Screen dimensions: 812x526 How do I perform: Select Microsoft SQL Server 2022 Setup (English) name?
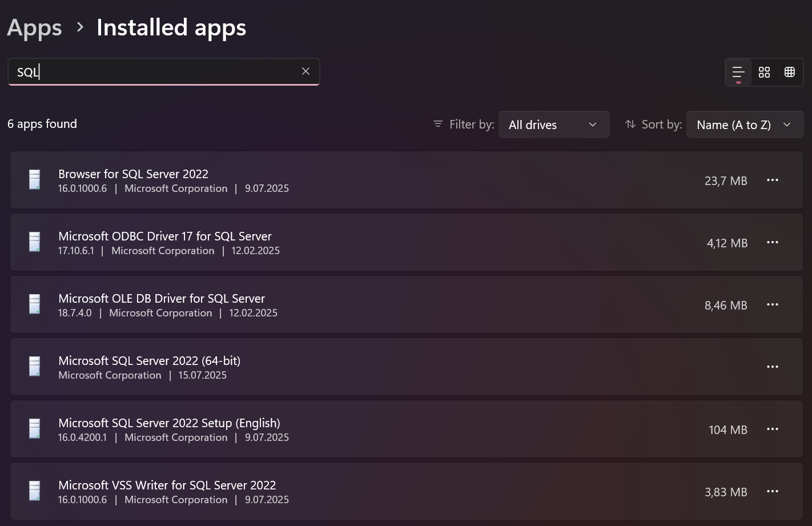point(169,423)
